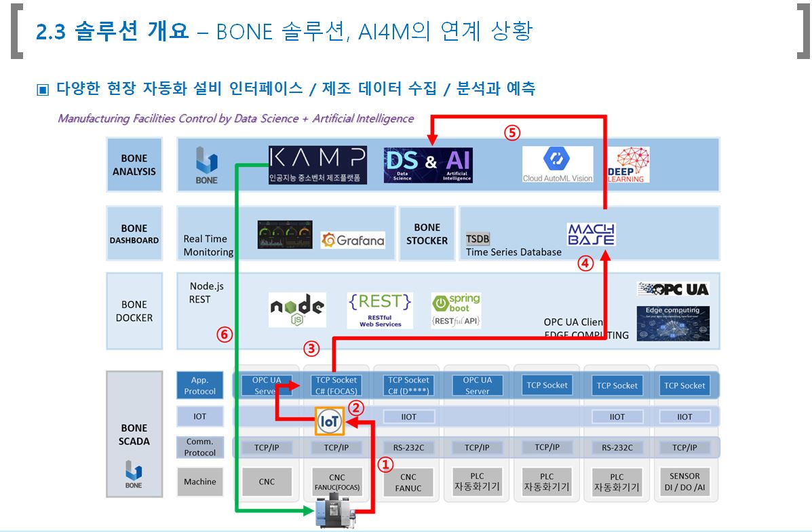Click the App. Protocol row header
This screenshot has width=812, height=532.
click(200, 385)
